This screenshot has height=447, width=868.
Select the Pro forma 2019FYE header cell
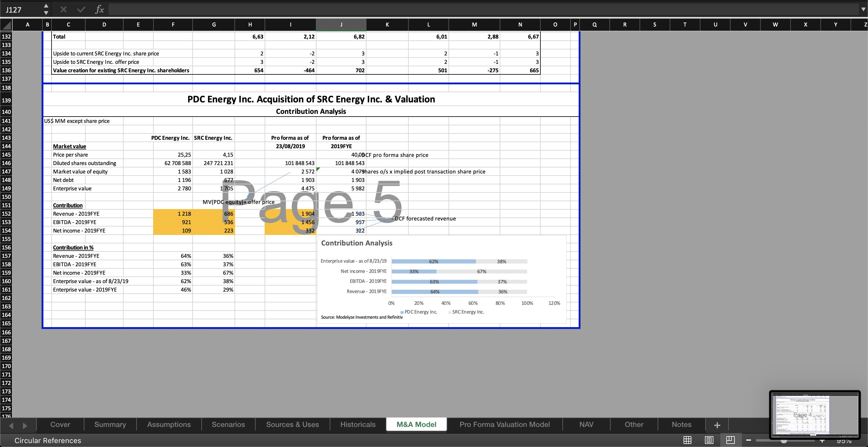click(x=341, y=146)
